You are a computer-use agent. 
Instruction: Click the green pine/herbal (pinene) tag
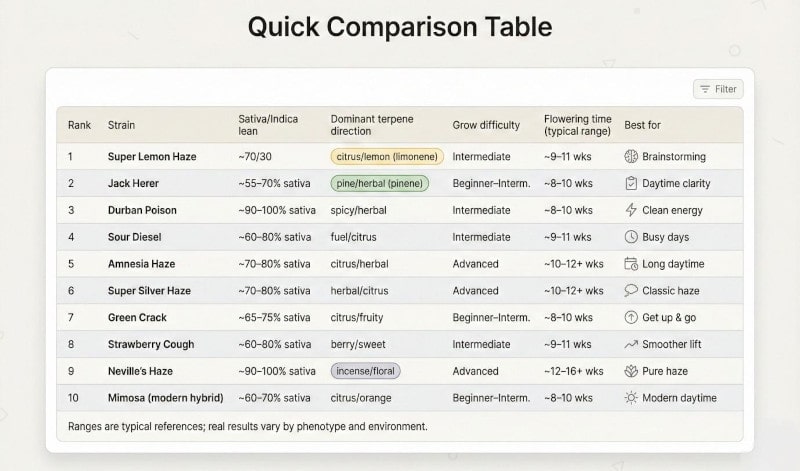click(x=379, y=184)
